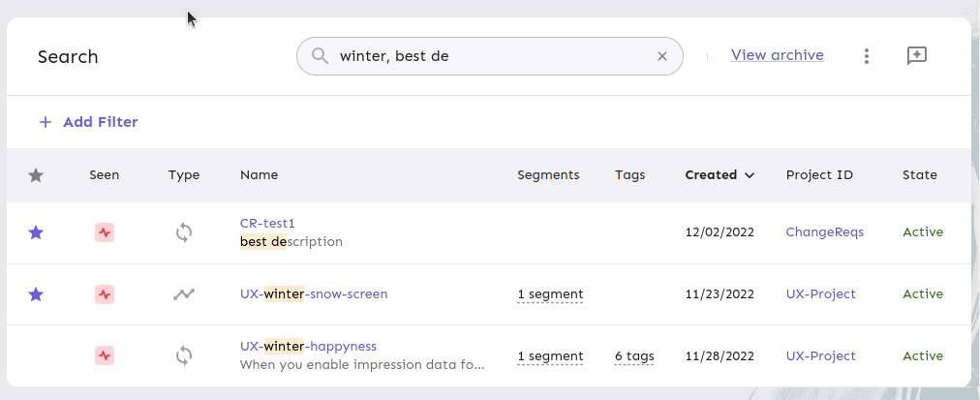This screenshot has height=400, width=980.
Task: Focus the search input containing 'winter, best de'
Action: [x=489, y=56]
